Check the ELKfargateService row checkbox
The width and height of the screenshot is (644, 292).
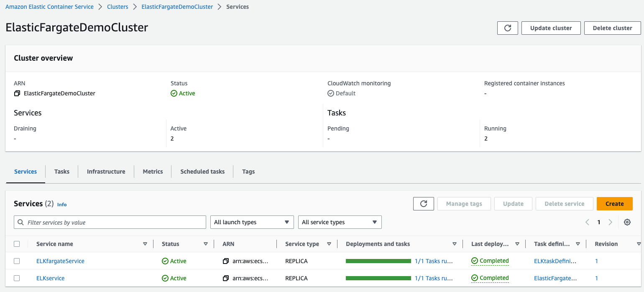17,261
